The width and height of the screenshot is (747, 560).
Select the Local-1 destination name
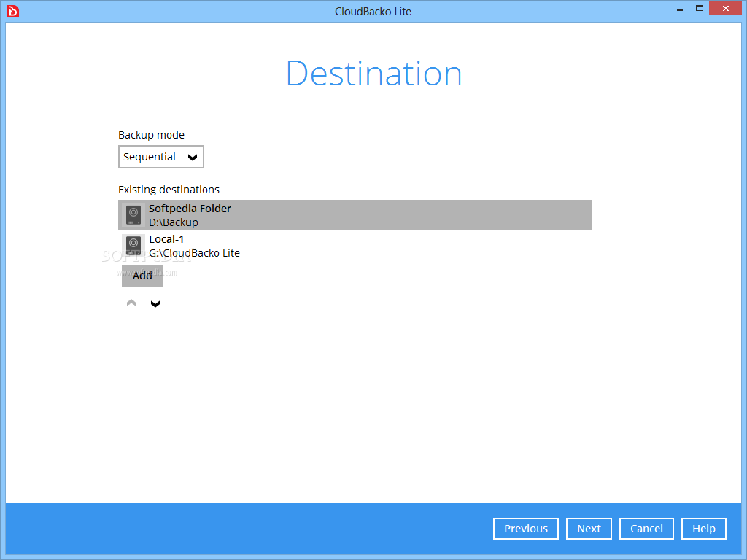[x=166, y=239]
